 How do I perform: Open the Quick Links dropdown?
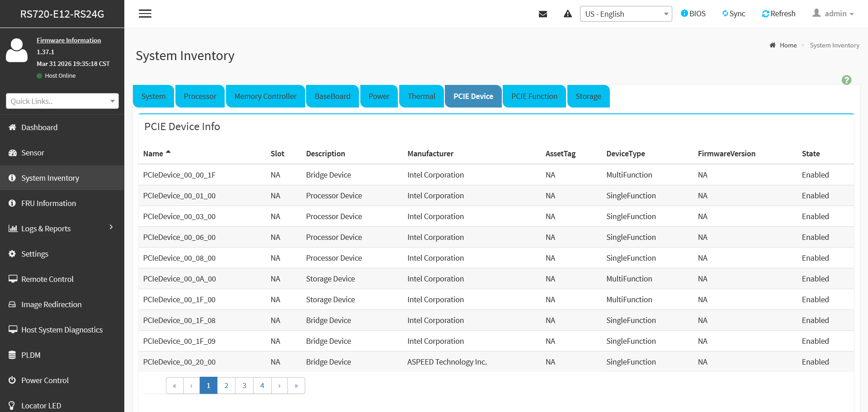[x=62, y=101]
